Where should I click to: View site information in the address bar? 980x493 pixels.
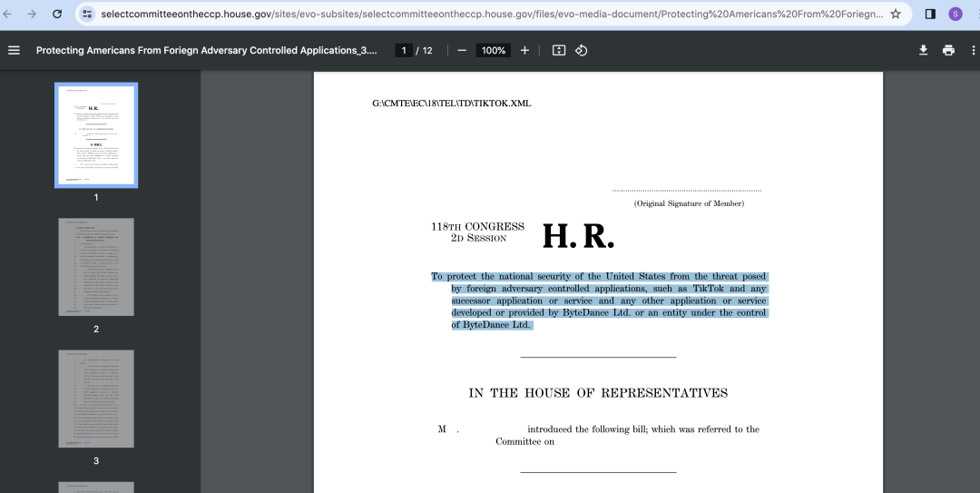(87, 15)
